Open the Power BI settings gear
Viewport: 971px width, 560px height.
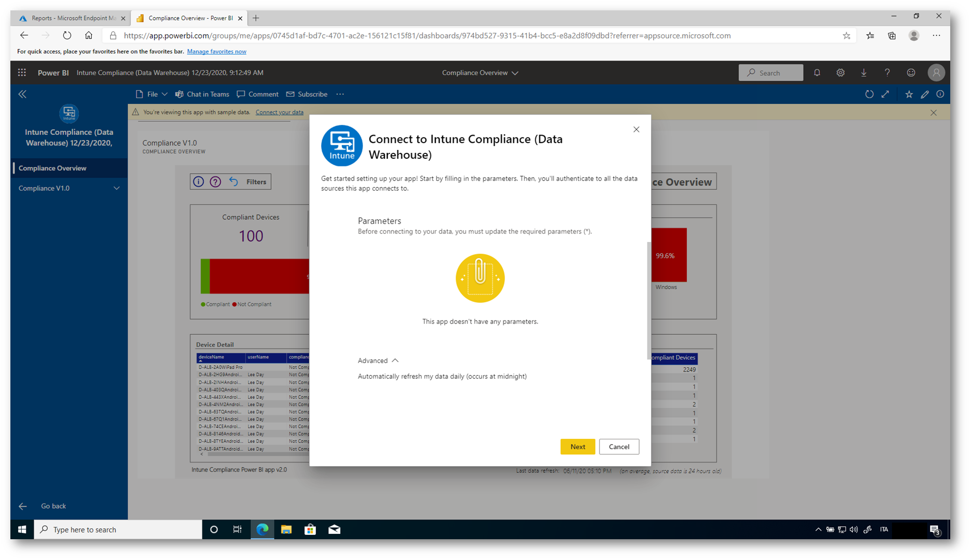click(x=840, y=73)
